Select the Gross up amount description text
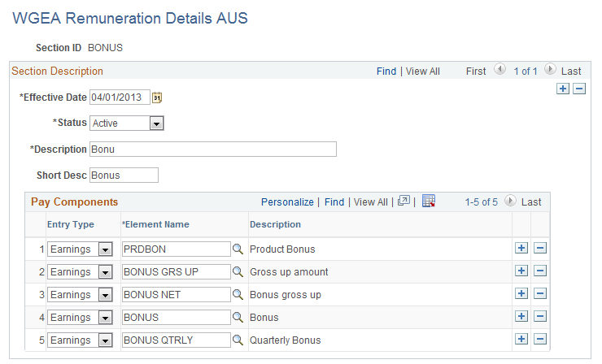This screenshot has height=364, width=602. tap(289, 272)
